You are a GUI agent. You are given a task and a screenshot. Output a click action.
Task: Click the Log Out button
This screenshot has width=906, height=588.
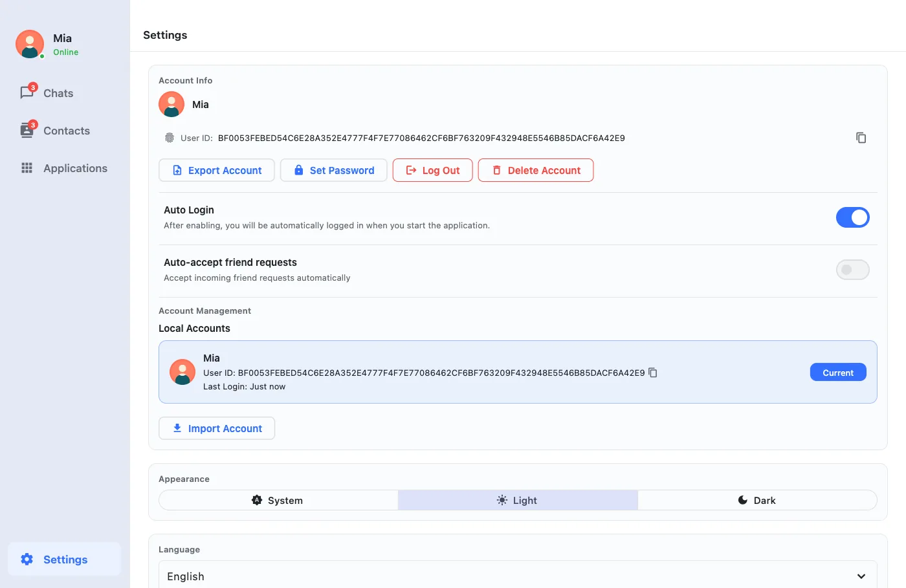433,170
